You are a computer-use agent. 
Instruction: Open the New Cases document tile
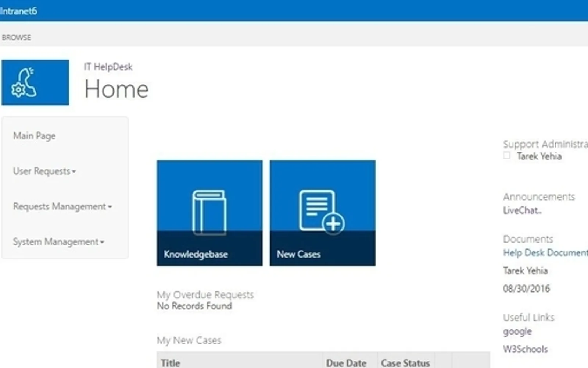pyautogui.click(x=323, y=213)
